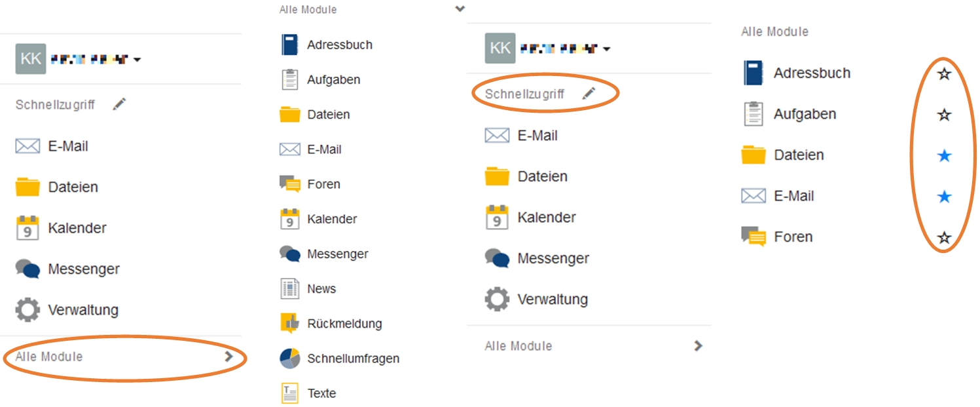Click the Verwaltung gear in leftmost panel
The height and width of the screenshot is (407, 980).
click(x=27, y=309)
